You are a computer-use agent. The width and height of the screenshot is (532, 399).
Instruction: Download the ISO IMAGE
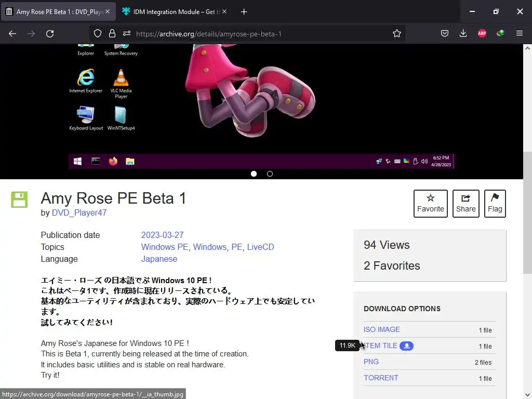click(x=382, y=329)
